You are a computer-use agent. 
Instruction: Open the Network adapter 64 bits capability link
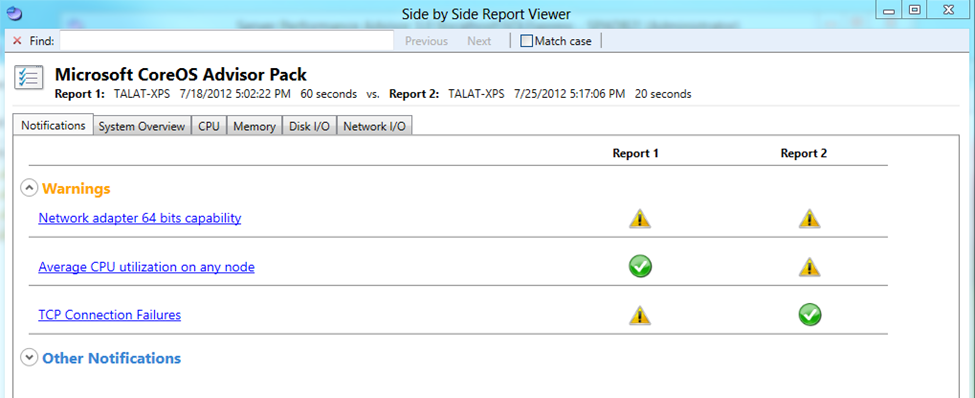tap(140, 218)
